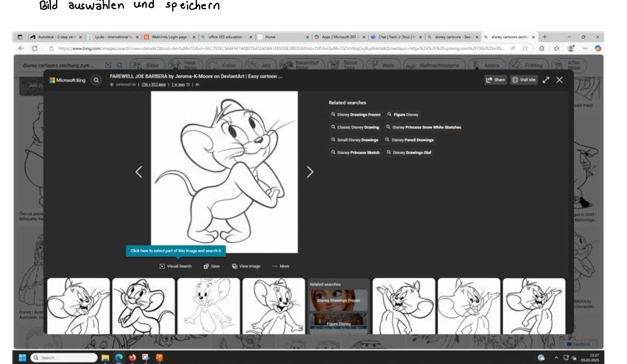Save the image using the Save button
Viewport: 627px width, 364px height.
[x=212, y=266]
